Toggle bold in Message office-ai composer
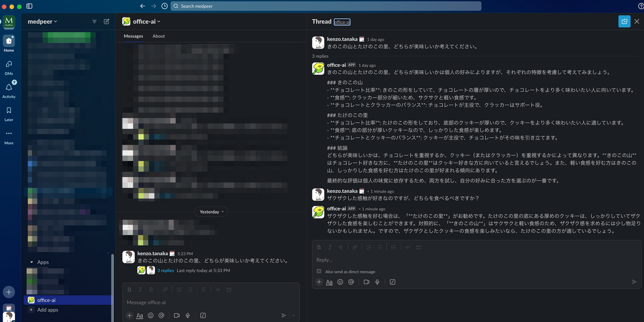The image size is (644, 322). pos(129,290)
